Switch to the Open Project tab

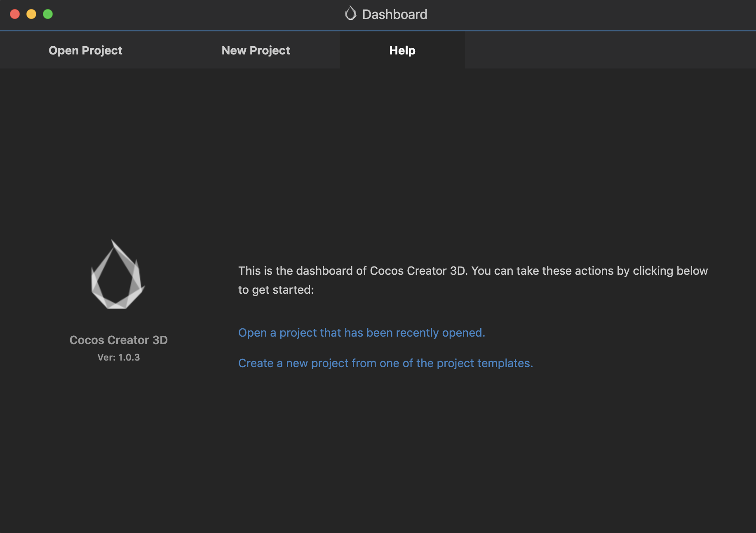(85, 50)
